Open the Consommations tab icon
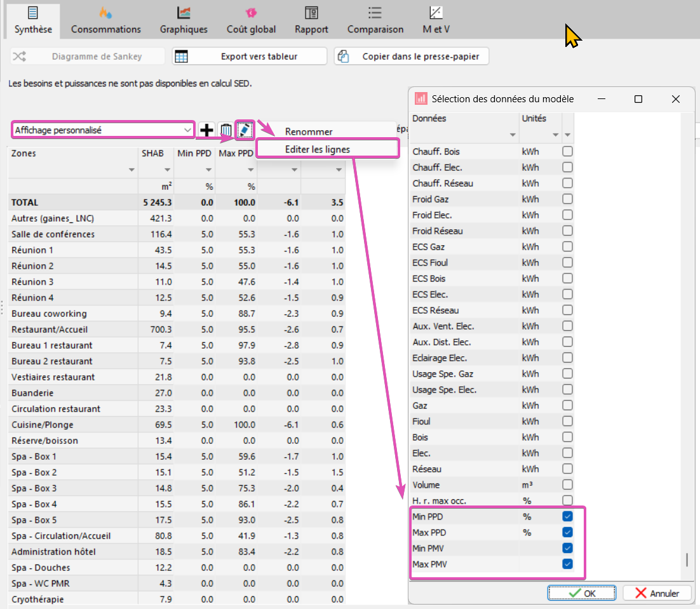Screen dimensions: 700x609 tap(105, 13)
